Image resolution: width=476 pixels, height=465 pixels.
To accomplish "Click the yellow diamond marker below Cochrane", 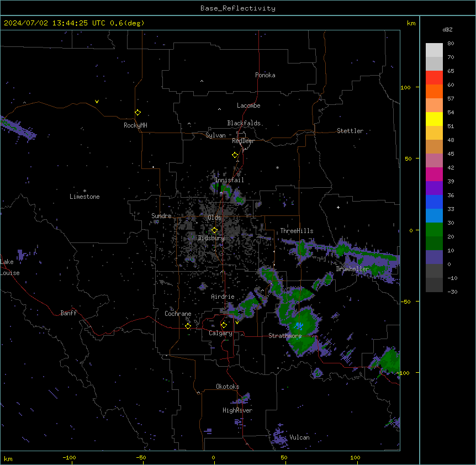I will tap(188, 326).
